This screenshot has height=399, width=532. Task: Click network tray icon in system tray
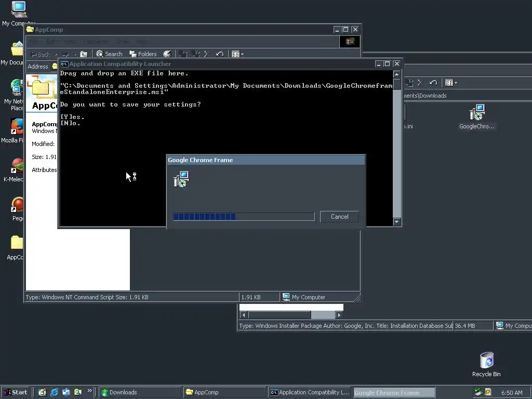coord(478,392)
